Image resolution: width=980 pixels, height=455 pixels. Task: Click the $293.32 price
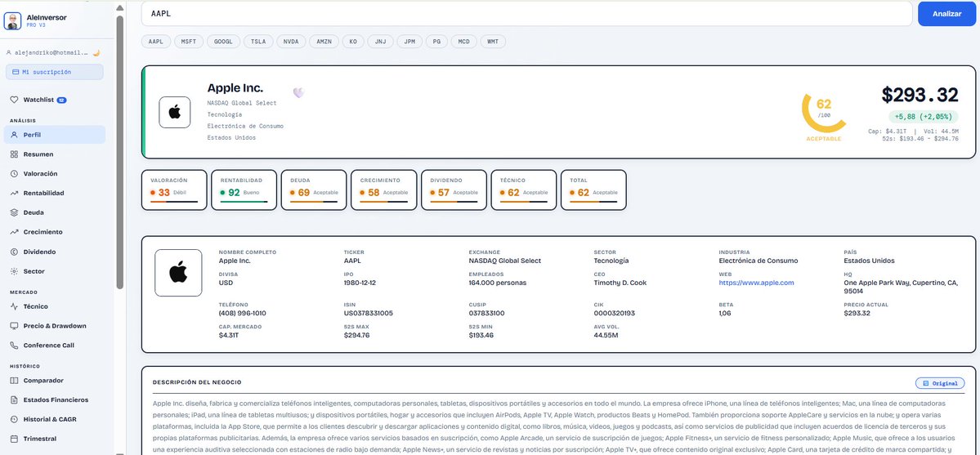point(920,95)
